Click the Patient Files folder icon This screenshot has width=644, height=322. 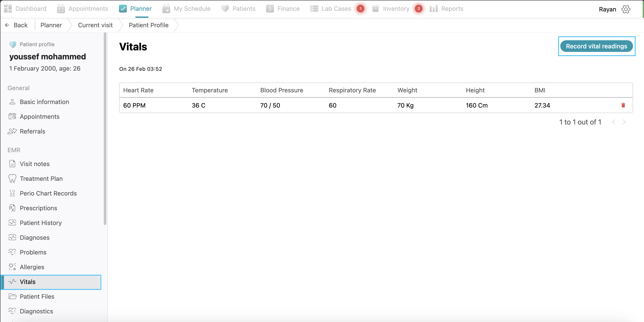pyautogui.click(x=12, y=296)
